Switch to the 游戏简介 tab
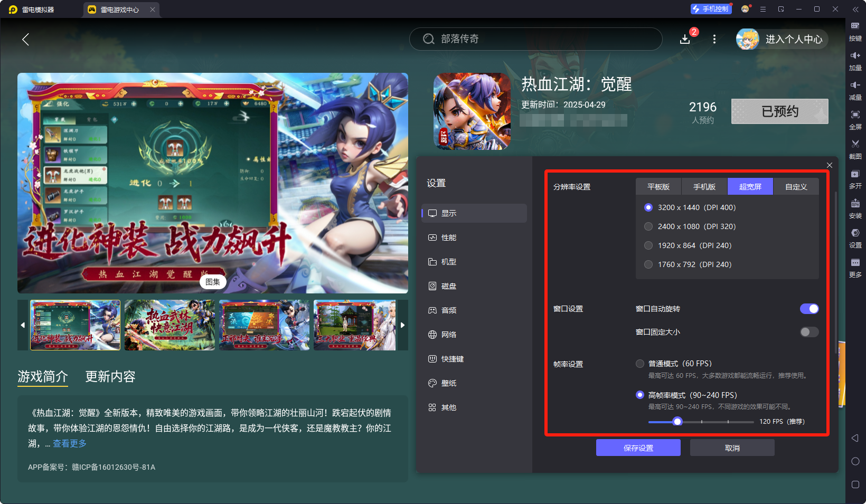 coord(43,376)
